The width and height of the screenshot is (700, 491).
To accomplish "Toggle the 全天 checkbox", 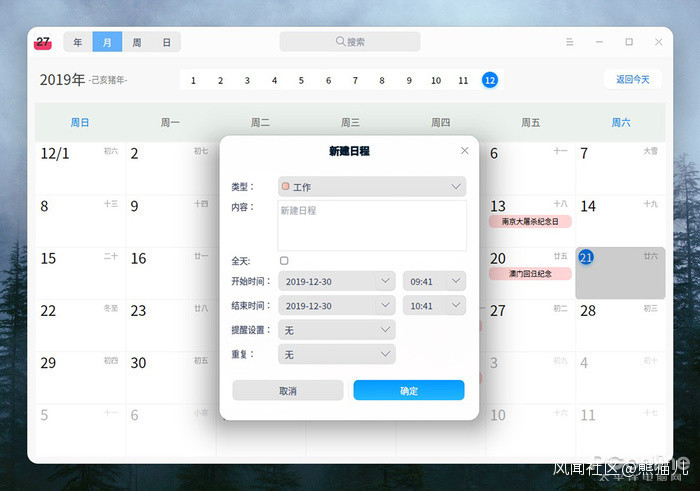I will tap(284, 261).
